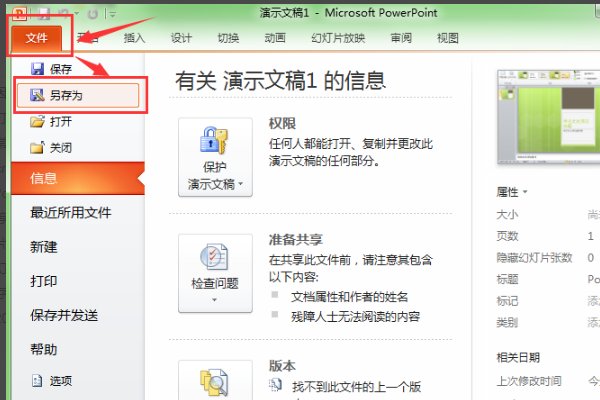Screen dimensions: 600x400
Task: Click the 准备共享 heading text
Action: click(x=296, y=240)
